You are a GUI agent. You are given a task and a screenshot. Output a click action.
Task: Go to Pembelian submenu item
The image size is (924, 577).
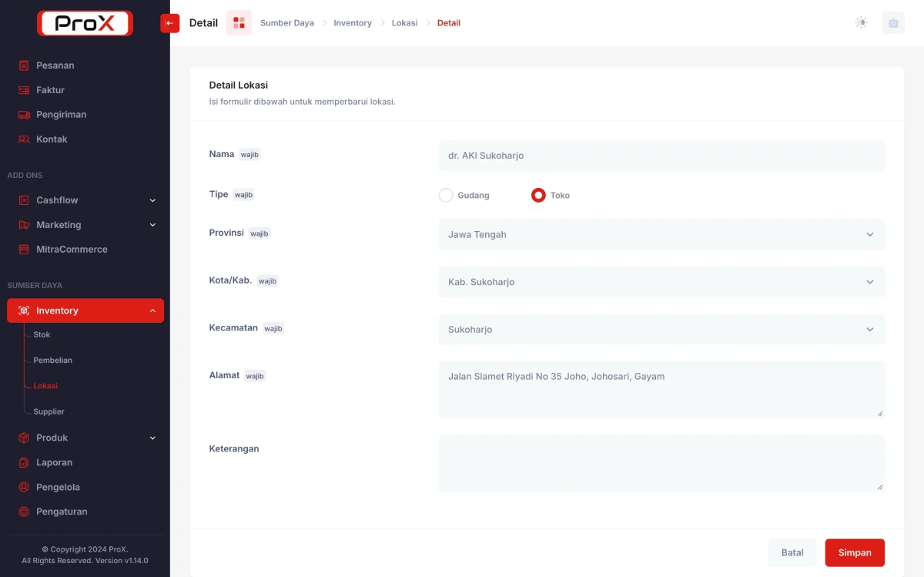pos(52,360)
